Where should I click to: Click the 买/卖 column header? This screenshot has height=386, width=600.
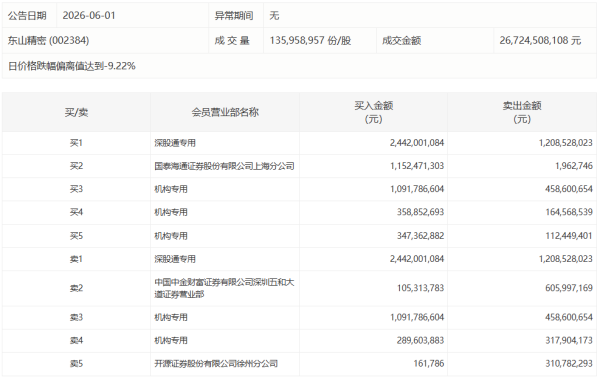[x=76, y=112]
